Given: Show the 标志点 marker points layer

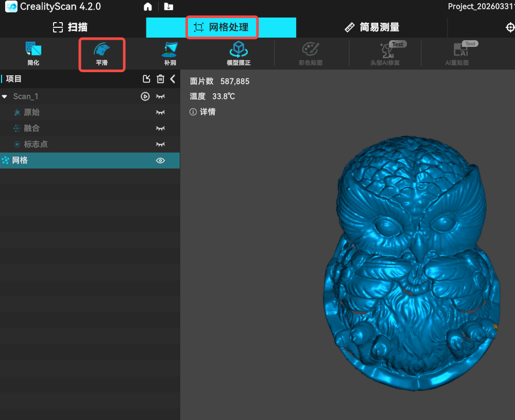Looking at the screenshot, I should point(161,144).
